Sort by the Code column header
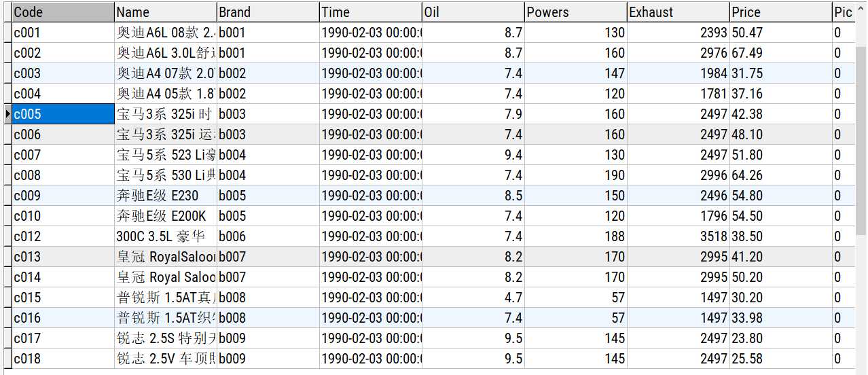Viewport: 868px width, 375px height. coord(63,12)
